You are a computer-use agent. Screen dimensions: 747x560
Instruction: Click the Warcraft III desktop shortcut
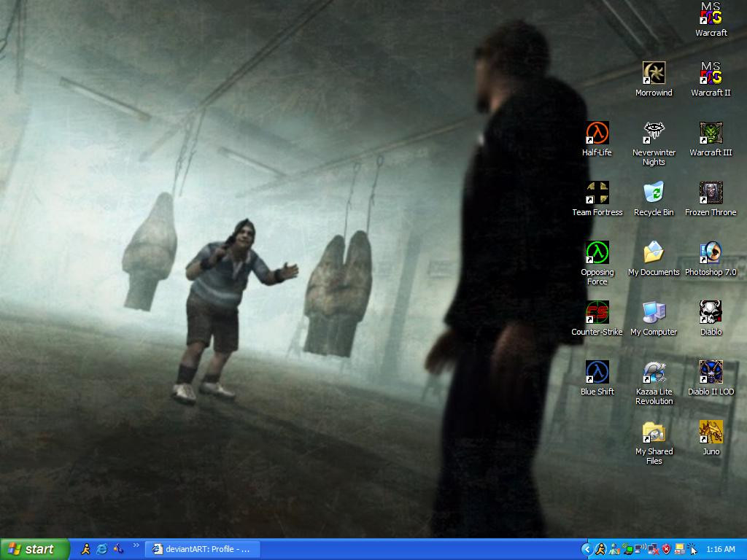click(x=711, y=139)
